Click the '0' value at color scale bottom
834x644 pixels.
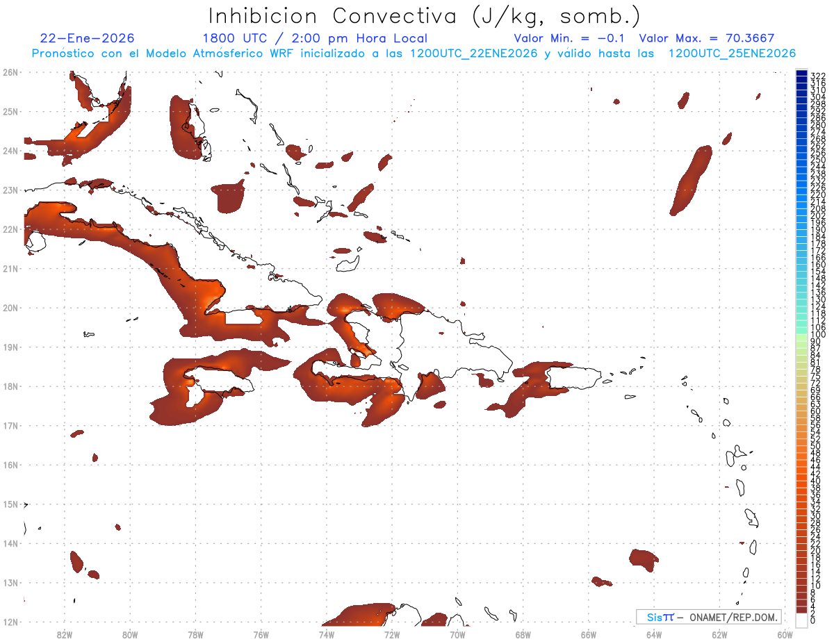[813, 620]
